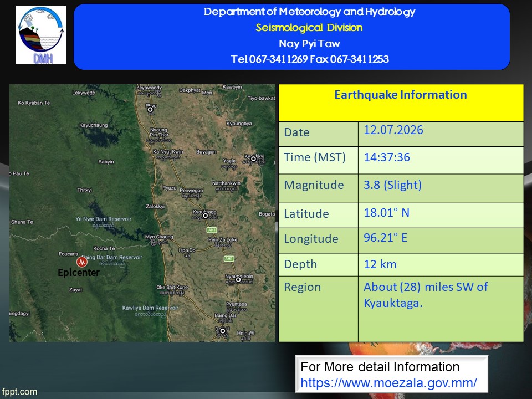Click 'Baing Dar Dam Reservoir' map label
532x399 pixels.
pyautogui.click(x=111, y=258)
